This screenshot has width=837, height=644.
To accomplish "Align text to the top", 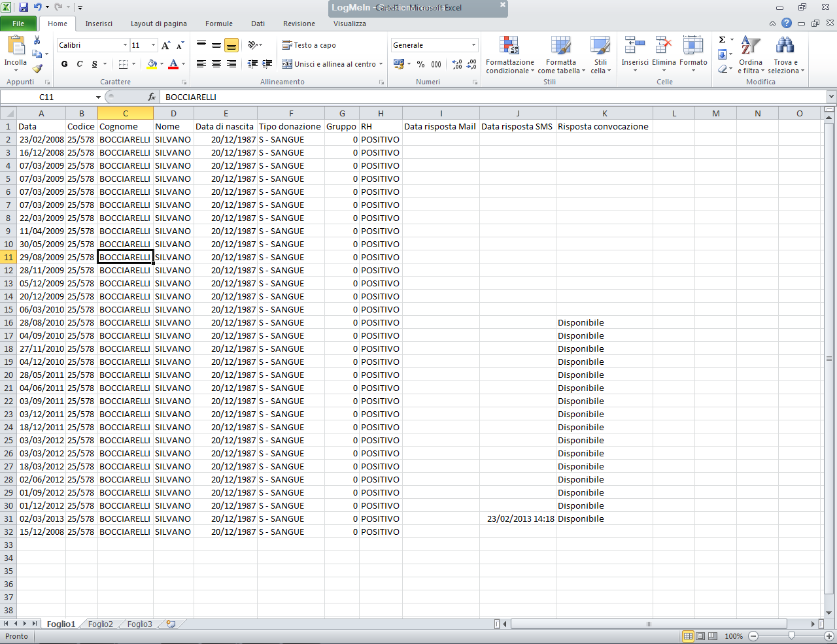I will pos(201,45).
